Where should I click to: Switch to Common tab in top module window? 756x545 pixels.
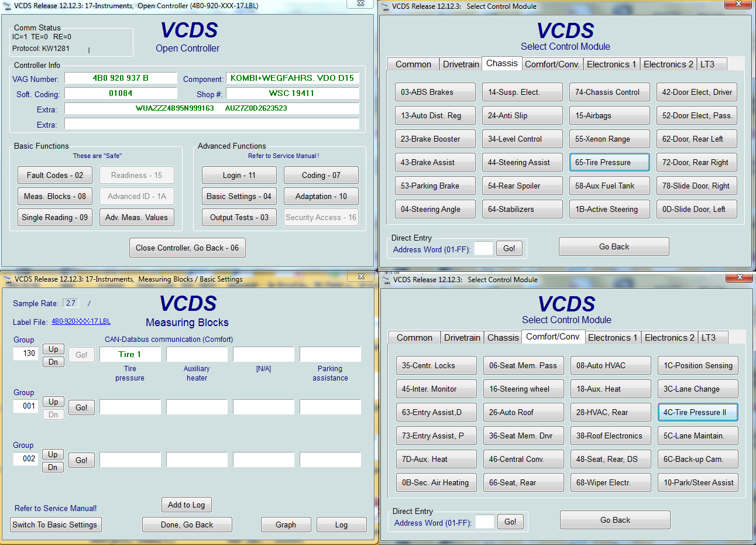[x=413, y=64]
